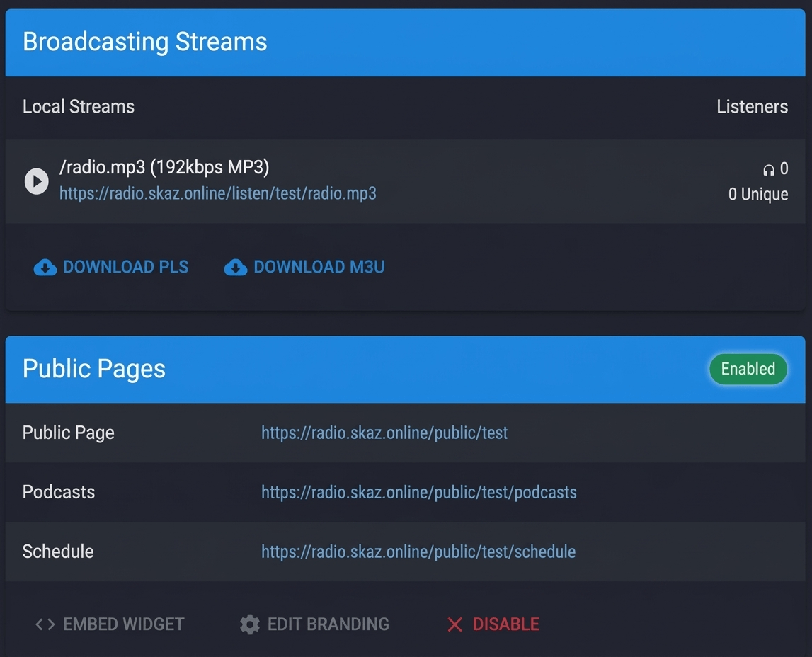Click the cloud icon beside Download PLS
This screenshot has width=812, height=657.
[45, 268]
